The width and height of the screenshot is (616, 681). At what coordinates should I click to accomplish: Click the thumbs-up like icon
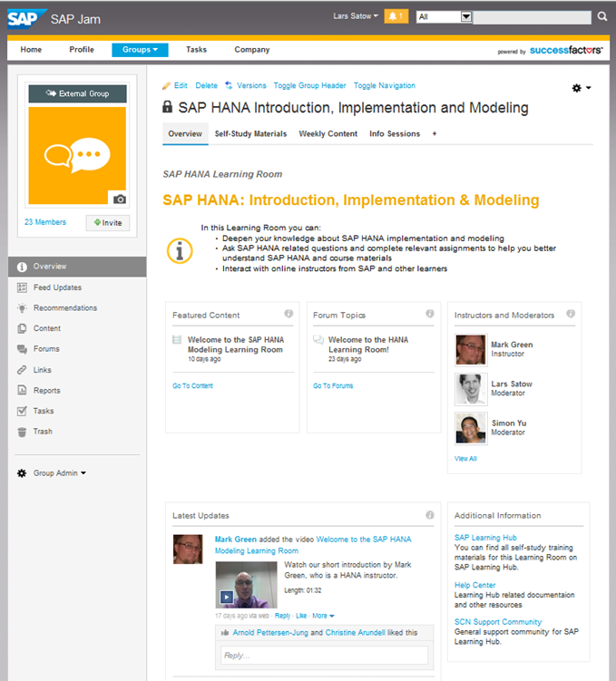(225, 633)
